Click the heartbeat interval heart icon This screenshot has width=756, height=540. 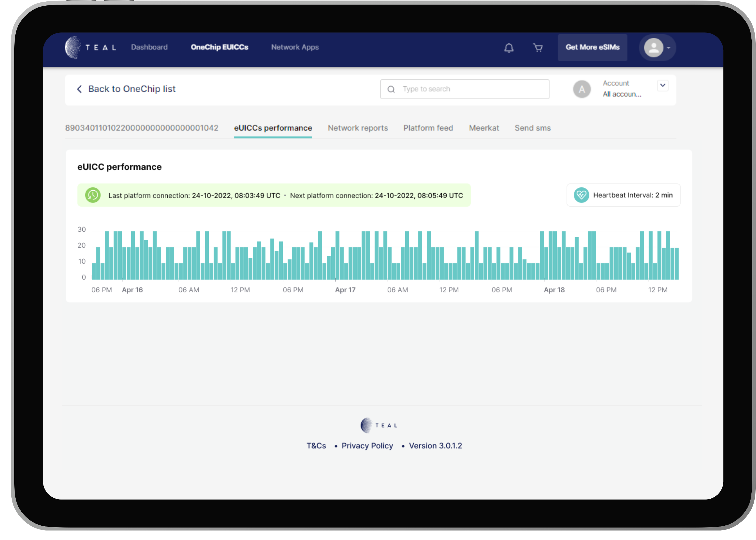point(581,195)
